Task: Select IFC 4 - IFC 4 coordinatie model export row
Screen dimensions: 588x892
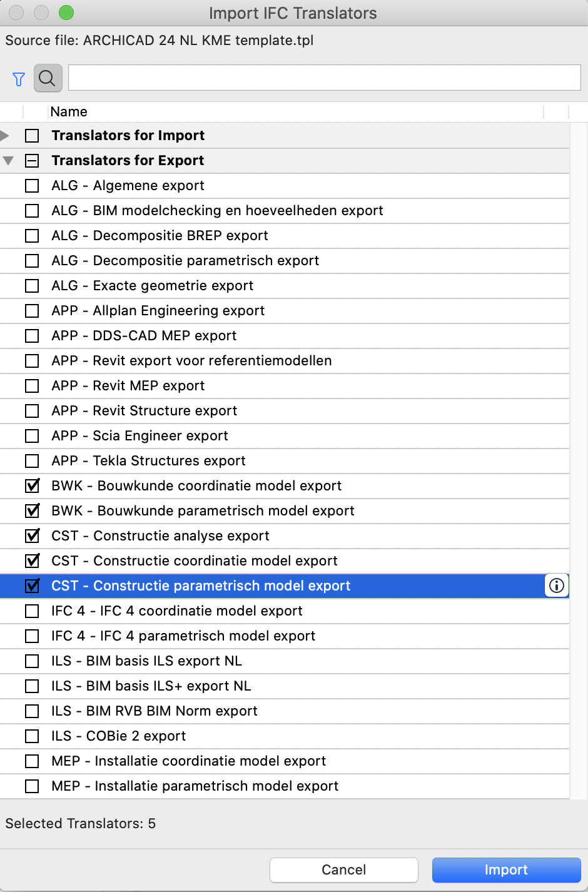Action: tap(285, 611)
